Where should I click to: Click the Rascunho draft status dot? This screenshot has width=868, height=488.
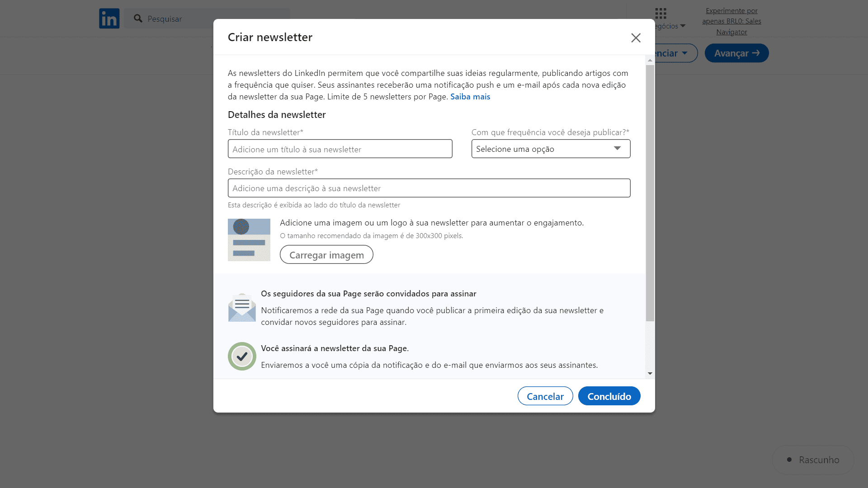(789, 460)
